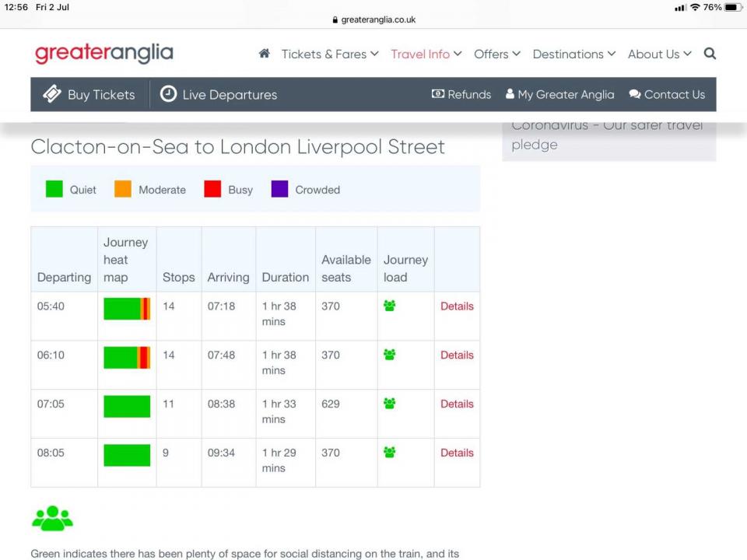
Task: Tap the cellular signal bars
Action: click(680, 8)
